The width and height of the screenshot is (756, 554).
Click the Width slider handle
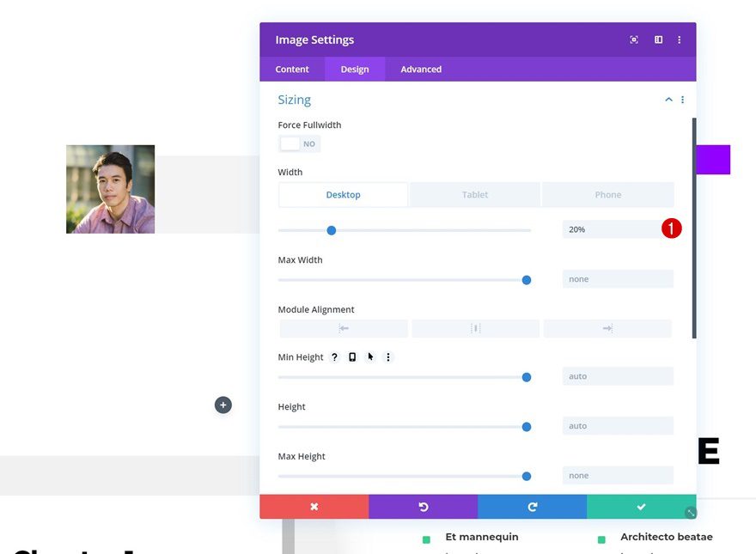tap(332, 231)
